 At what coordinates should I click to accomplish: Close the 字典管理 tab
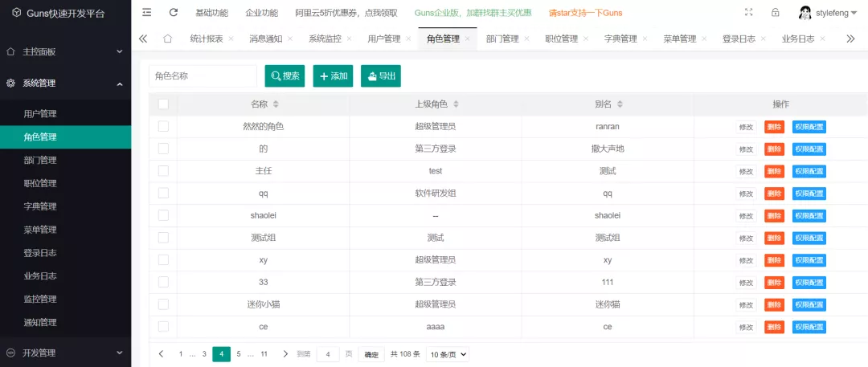pos(645,39)
